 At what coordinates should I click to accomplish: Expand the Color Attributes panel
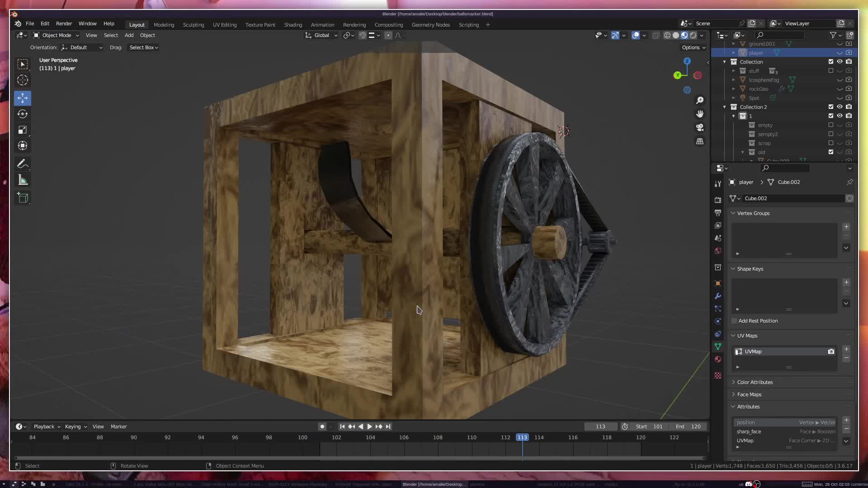click(x=755, y=382)
